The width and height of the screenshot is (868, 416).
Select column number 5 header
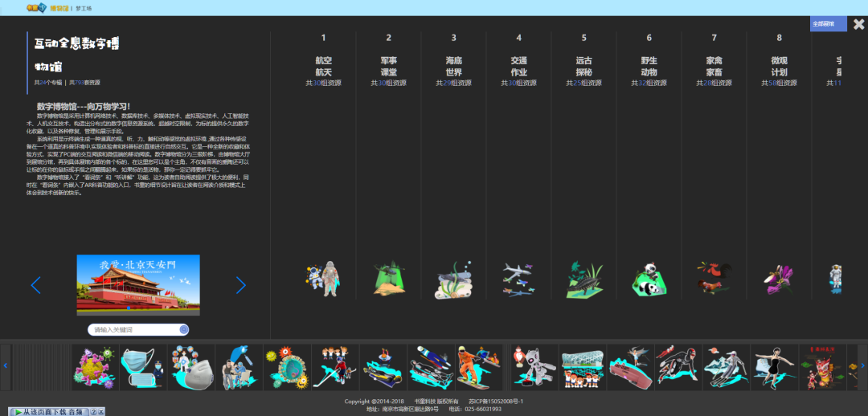pos(584,38)
